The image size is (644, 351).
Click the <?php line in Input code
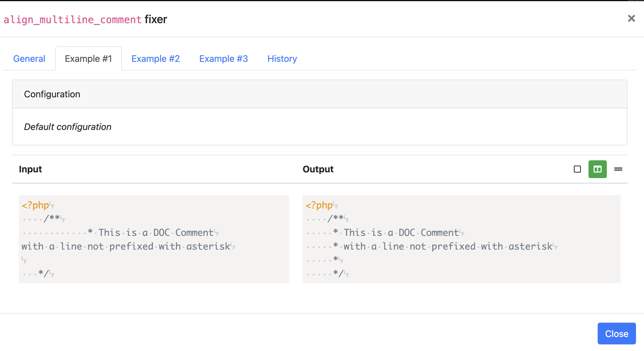38,205
